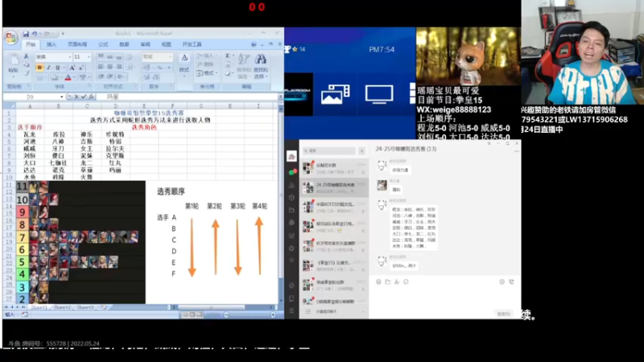Open the Find & Select binoculars menu
Viewport: 644px width, 362px height.
pos(260,65)
